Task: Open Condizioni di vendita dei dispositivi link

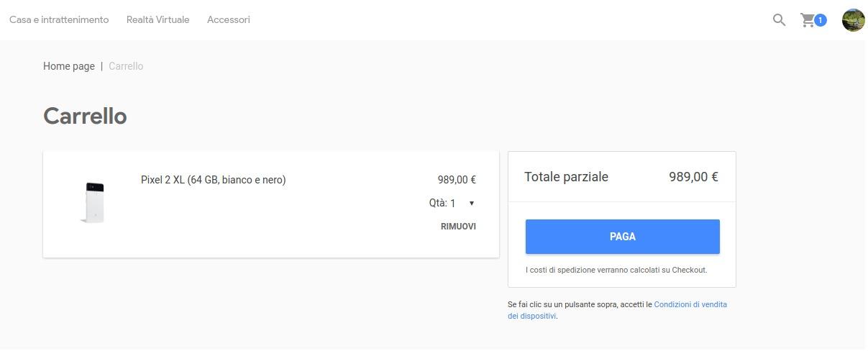Action: (x=617, y=310)
